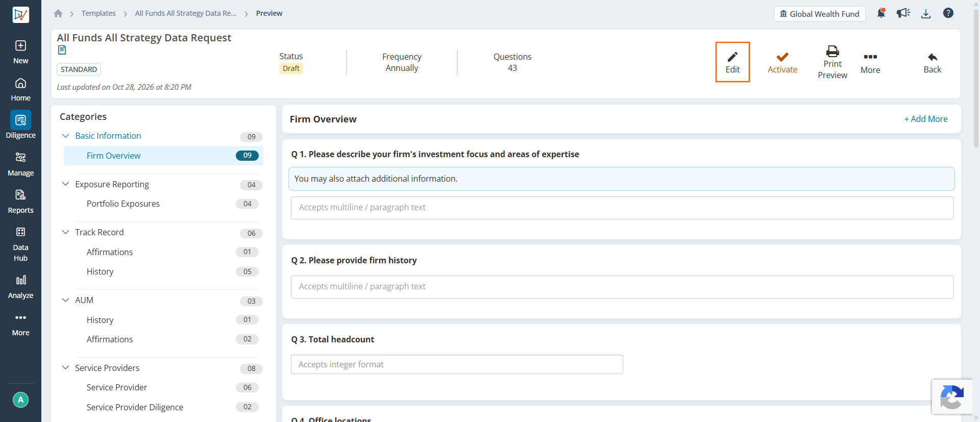This screenshot has height=422, width=980.
Task: Activate the template
Action: 782,63
